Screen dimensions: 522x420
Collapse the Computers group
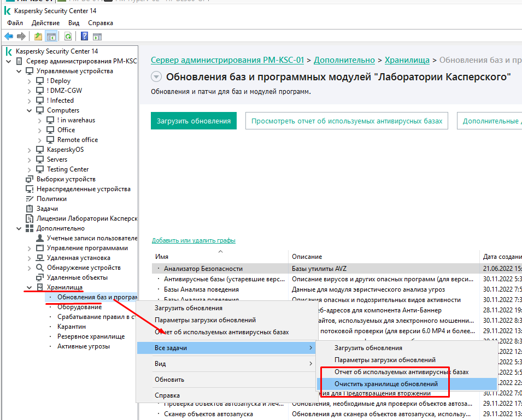[30, 110]
